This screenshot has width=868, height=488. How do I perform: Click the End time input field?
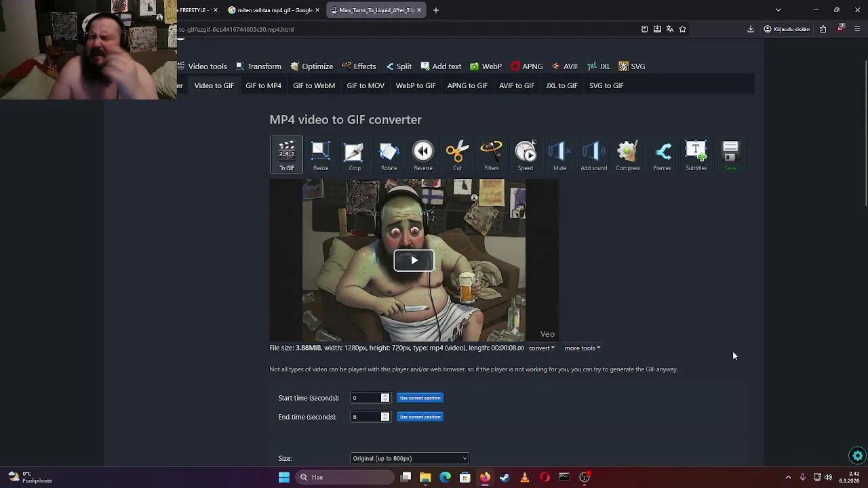point(366,417)
